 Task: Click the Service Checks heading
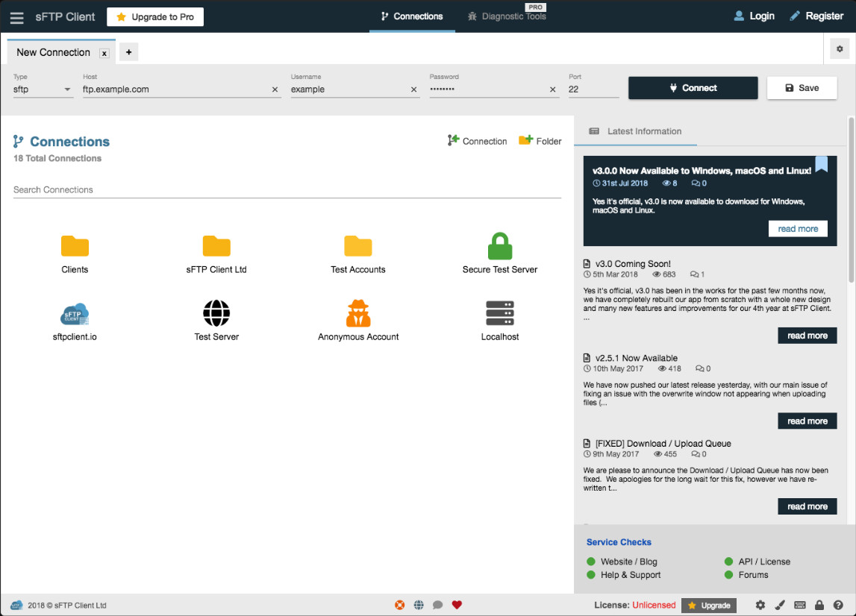pyautogui.click(x=619, y=541)
